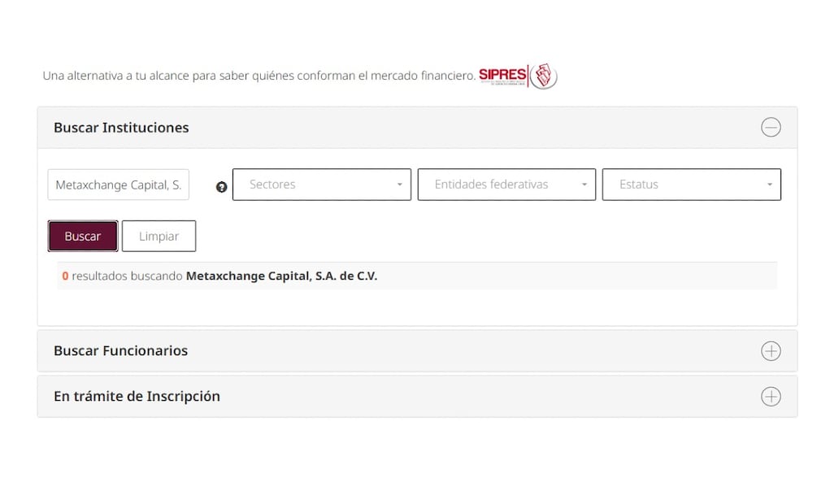This screenshot has width=817, height=504.
Task: Click the plus icon beside Buscar Funcionarios
Action: point(771,350)
